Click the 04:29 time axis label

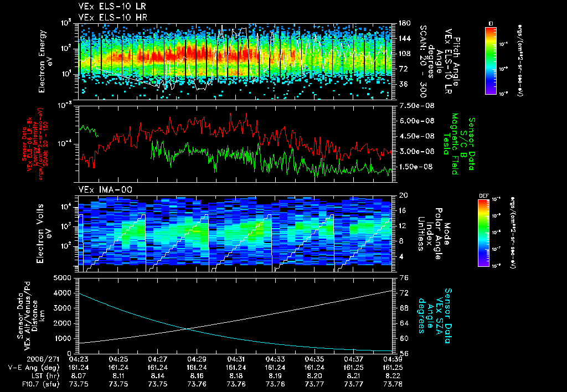click(x=197, y=359)
